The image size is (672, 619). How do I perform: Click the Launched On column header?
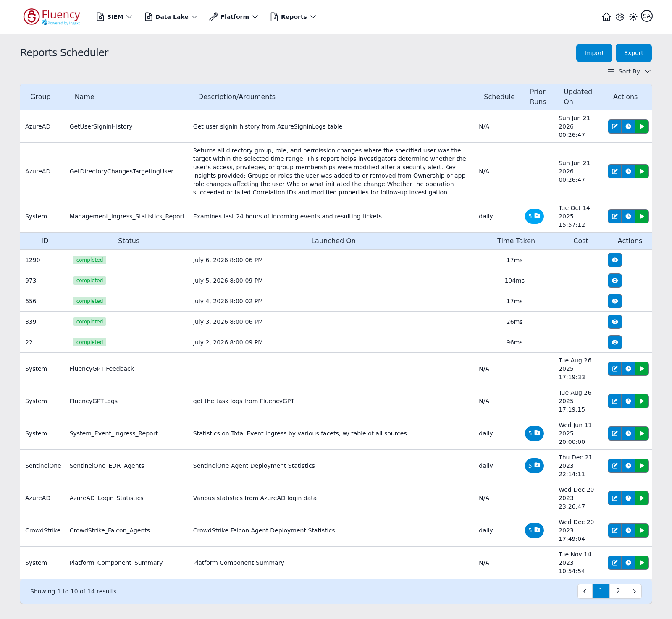[333, 241]
